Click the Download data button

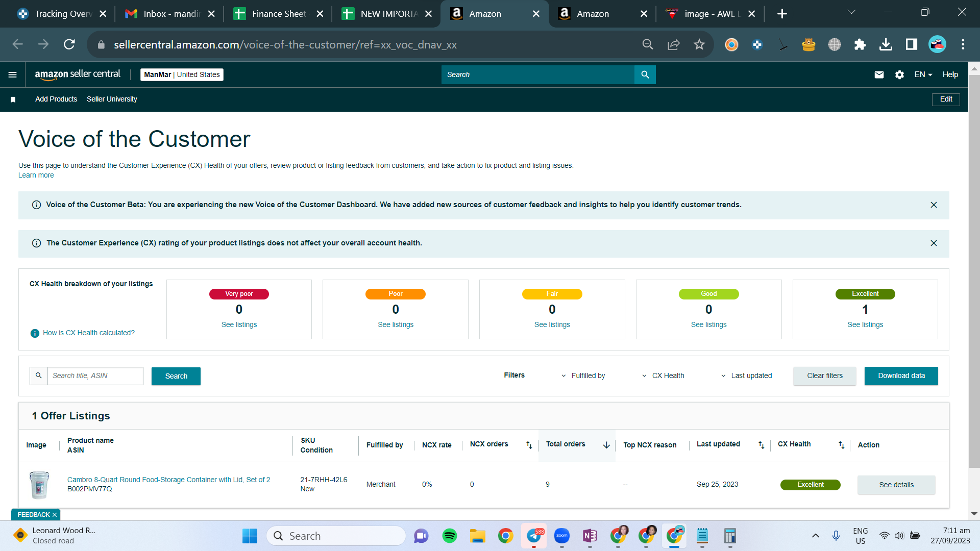pyautogui.click(x=901, y=376)
